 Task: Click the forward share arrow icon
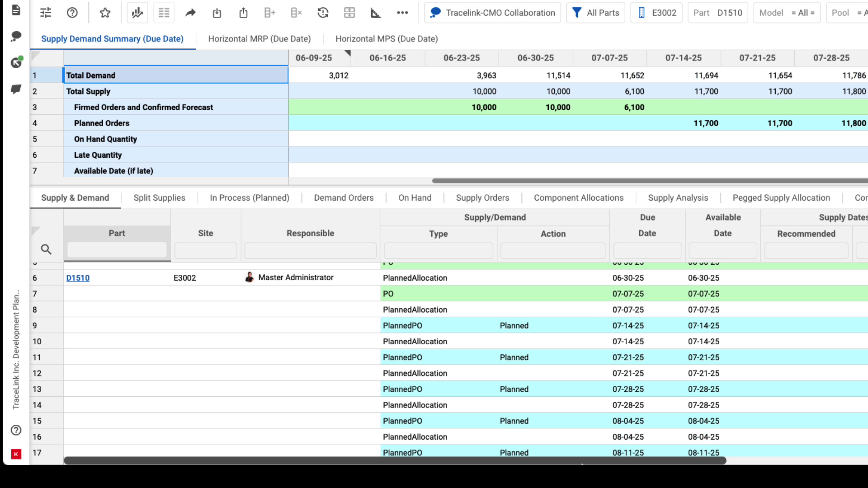tap(190, 12)
